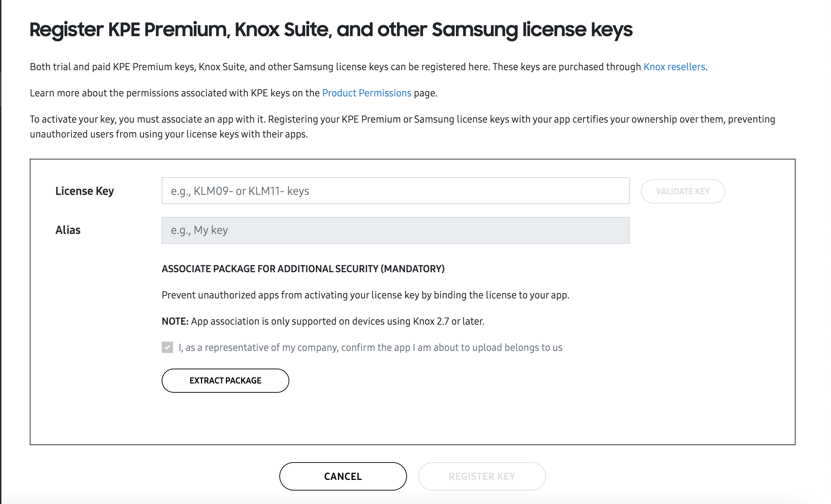Click the License Key field label

[84, 191]
